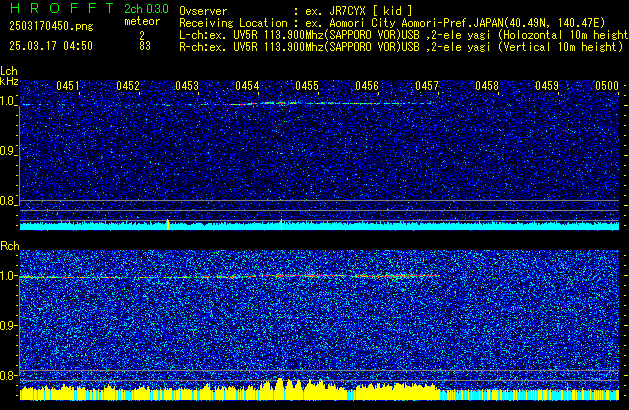Image resolution: width=629 pixels, height=410 pixels.
Task: Click the 0459 time marker
Action: click(547, 86)
